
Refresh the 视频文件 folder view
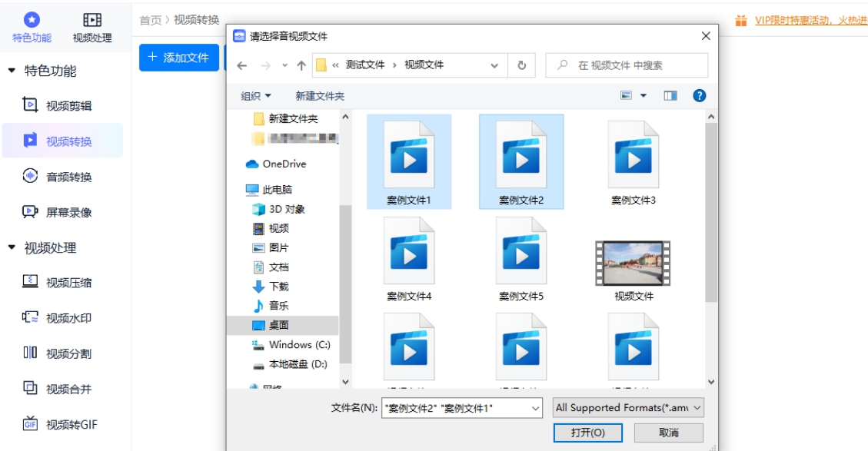pyautogui.click(x=522, y=65)
